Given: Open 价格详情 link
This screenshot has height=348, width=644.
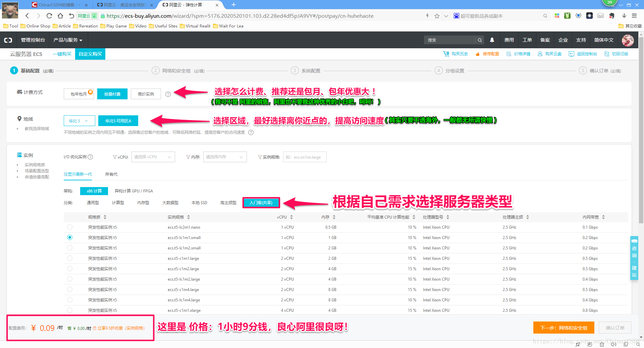Looking at the screenshot, I should (x=519, y=54).
